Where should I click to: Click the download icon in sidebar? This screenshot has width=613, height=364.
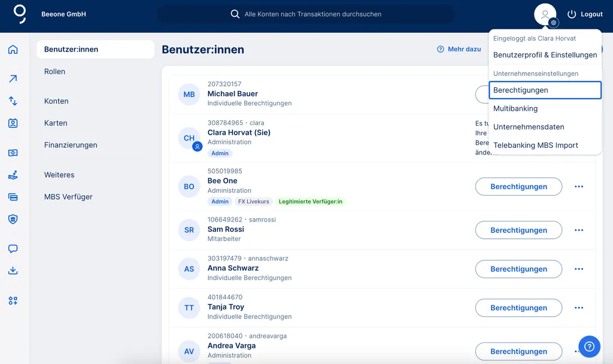click(13, 271)
